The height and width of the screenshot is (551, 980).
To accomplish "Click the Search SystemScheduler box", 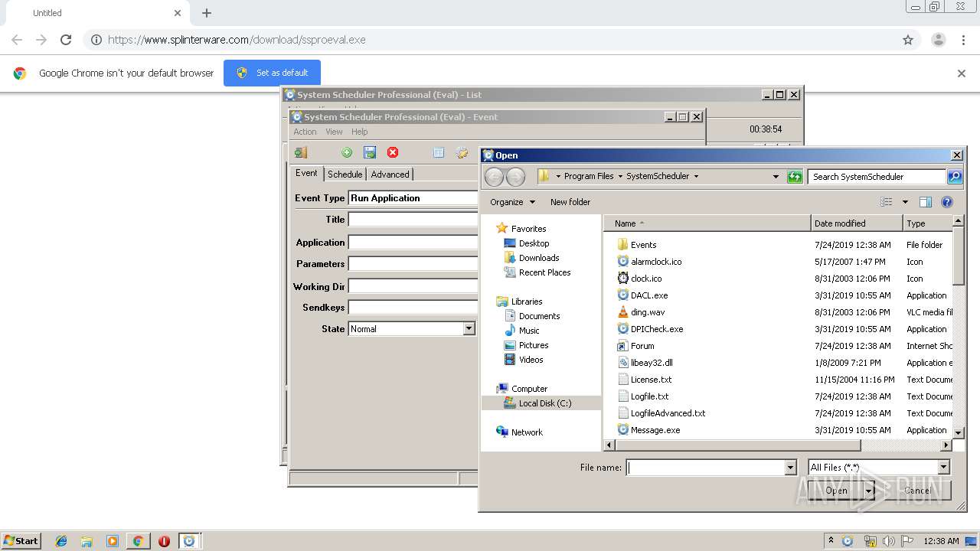I will [x=877, y=177].
